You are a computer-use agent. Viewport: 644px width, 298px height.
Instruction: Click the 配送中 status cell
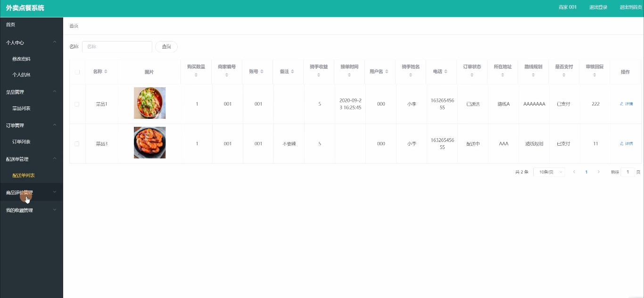point(473,144)
